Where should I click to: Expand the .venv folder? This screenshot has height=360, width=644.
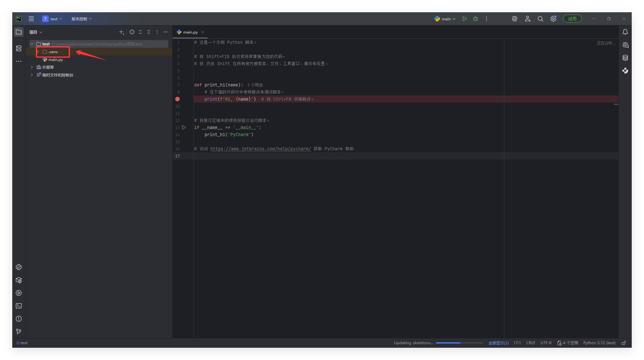[x=38, y=52]
